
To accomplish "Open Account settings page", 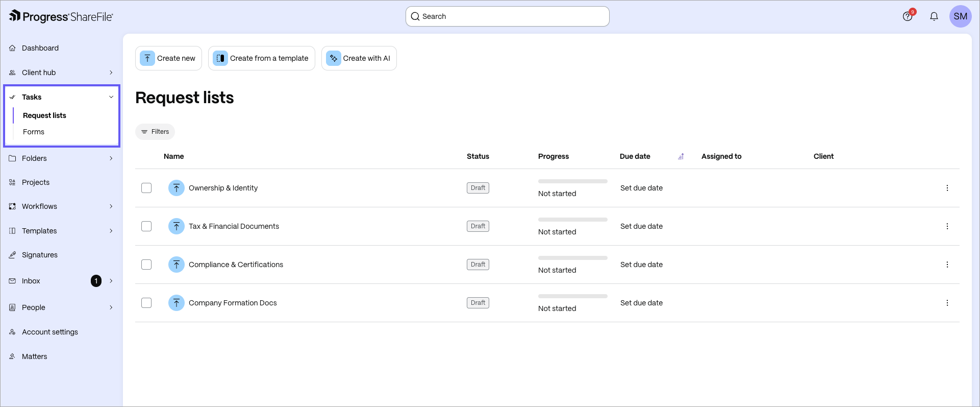I will [50, 332].
